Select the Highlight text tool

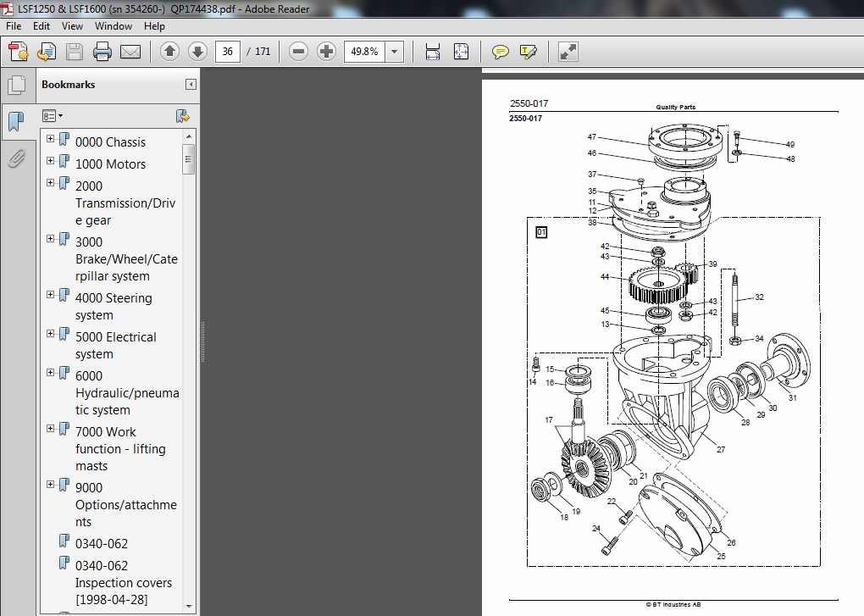pos(529,52)
